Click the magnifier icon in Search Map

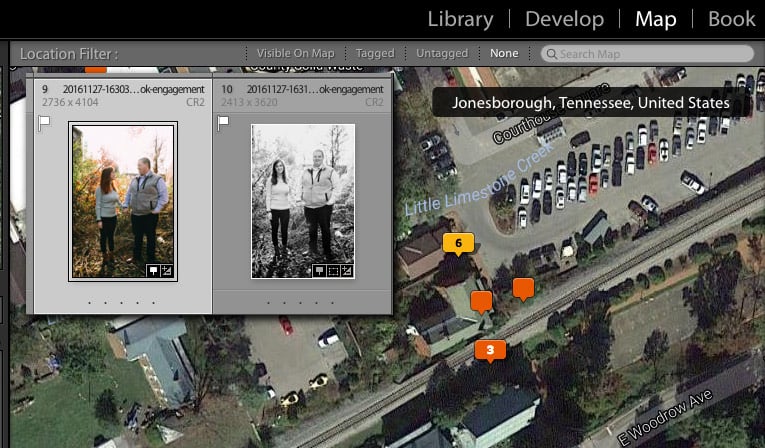click(x=551, y=54)
